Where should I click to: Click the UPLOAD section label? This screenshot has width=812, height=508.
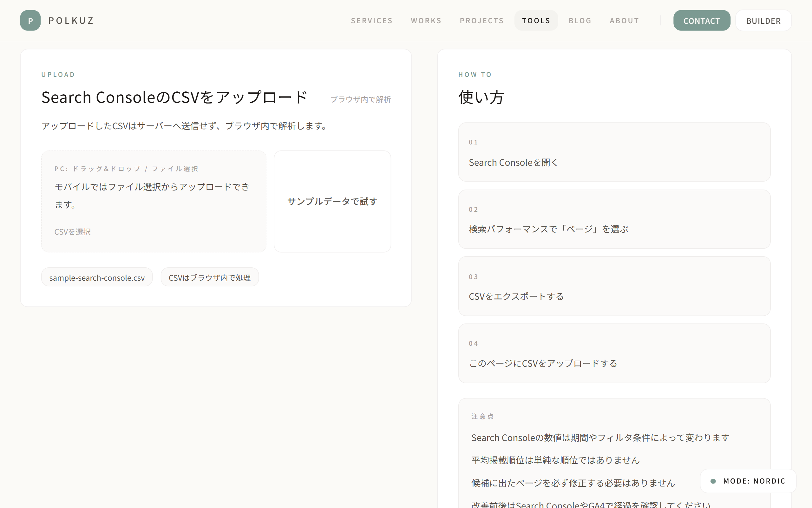(58, 74)
